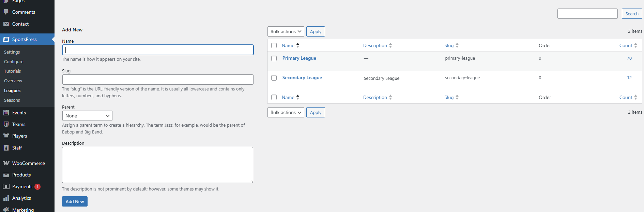Open the bottom Bulk actions dropdown
This screenshot has height=212, width=644.
[286, 112]
